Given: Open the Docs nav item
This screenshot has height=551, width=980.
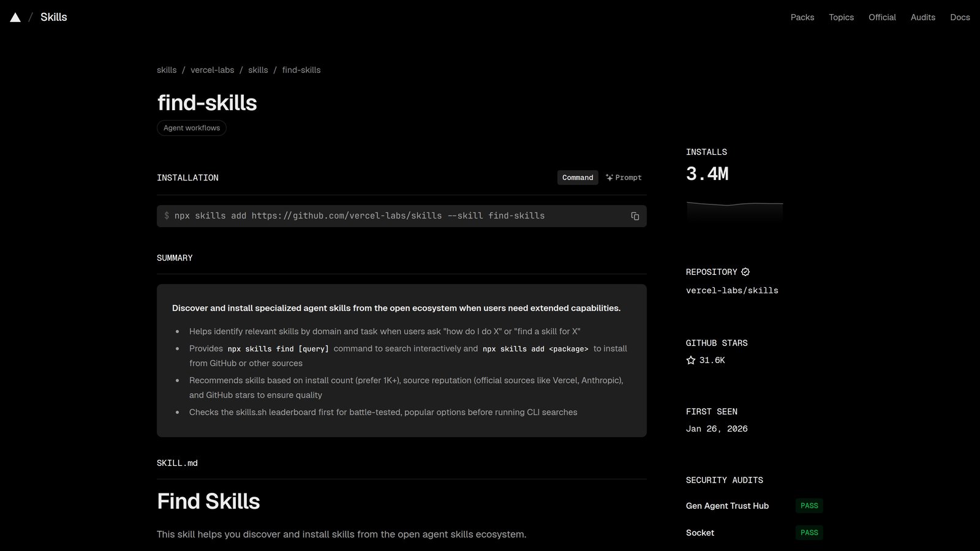Looking at the screenshot, I should (x=960, y=17).
